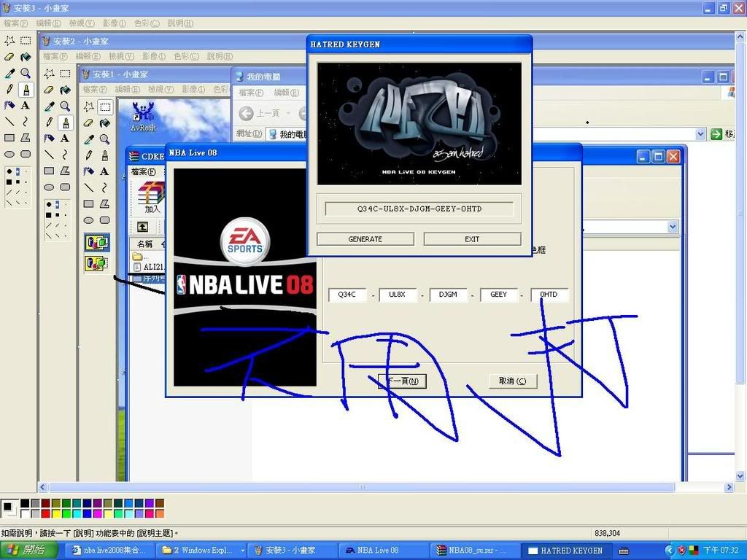This screenshot has width=747, height=560.
Task: Open the 影像(I) menu of 安裝3 Paint
Action: [115, 23]
